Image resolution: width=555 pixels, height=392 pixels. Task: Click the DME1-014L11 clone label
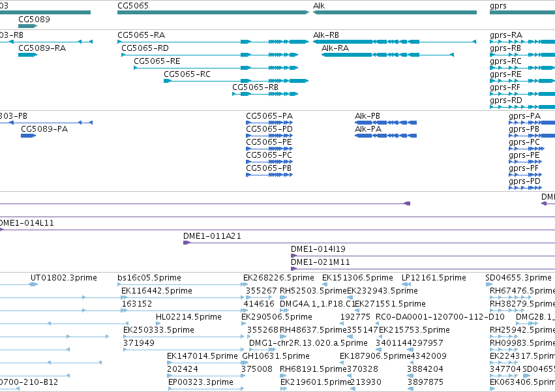(27, 223)
